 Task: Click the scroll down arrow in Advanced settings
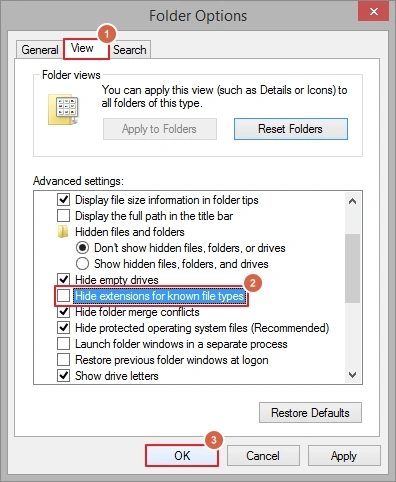click(352, 375)
